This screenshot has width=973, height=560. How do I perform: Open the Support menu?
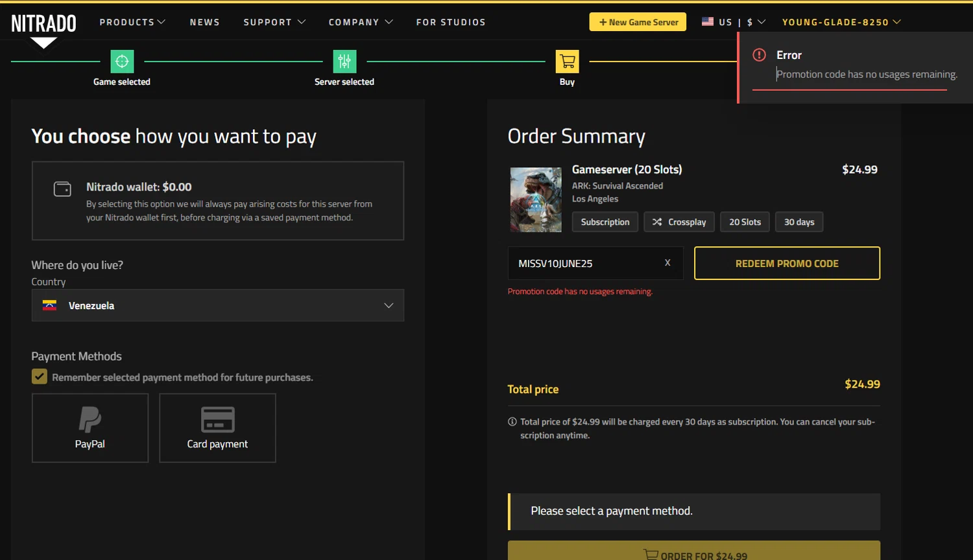[274, 22]
